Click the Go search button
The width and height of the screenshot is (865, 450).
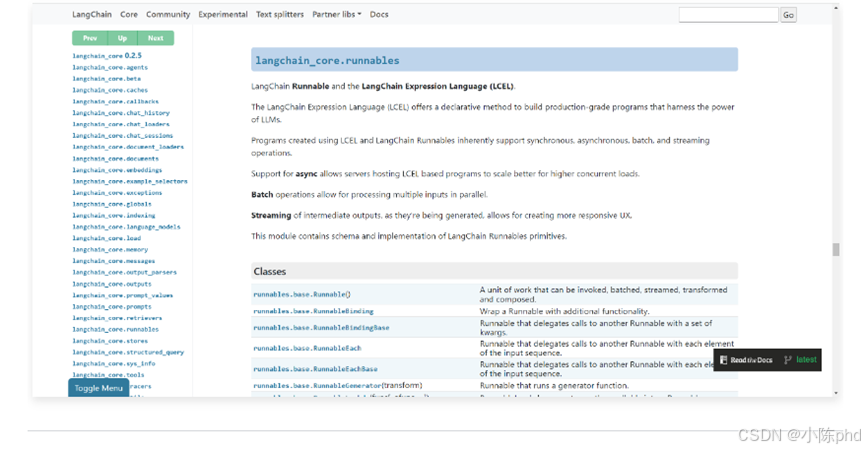pos(788,15)
